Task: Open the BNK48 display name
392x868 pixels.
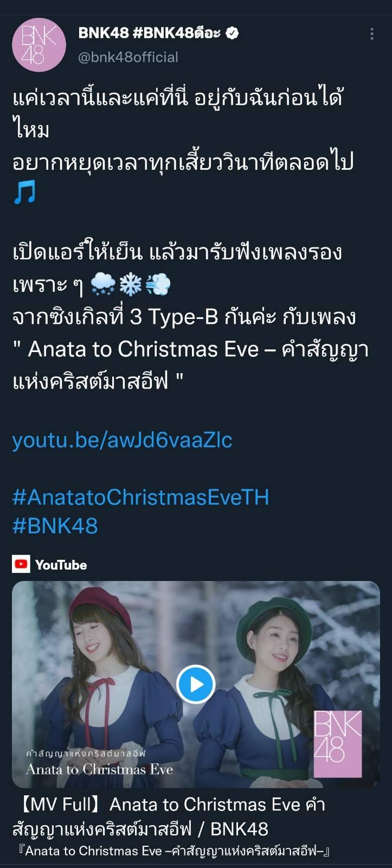Action: (150, 33)
